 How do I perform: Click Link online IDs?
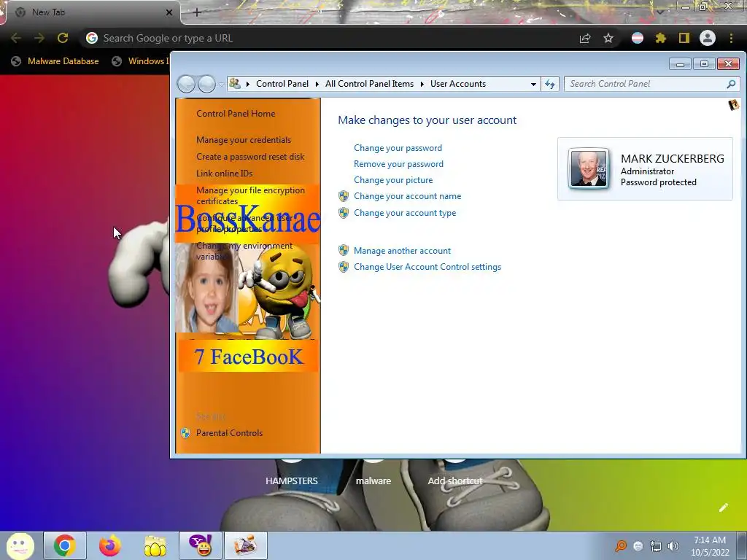(225, 174)
